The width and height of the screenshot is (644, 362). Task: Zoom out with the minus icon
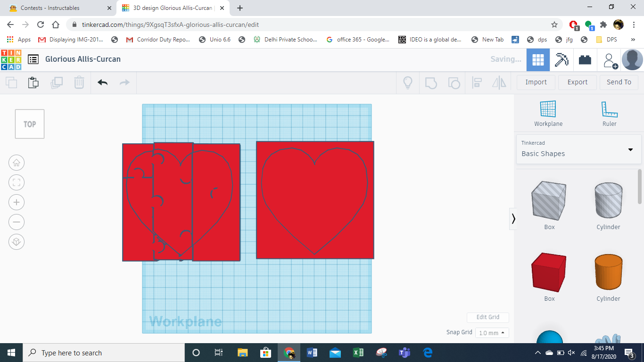(17, 222)
